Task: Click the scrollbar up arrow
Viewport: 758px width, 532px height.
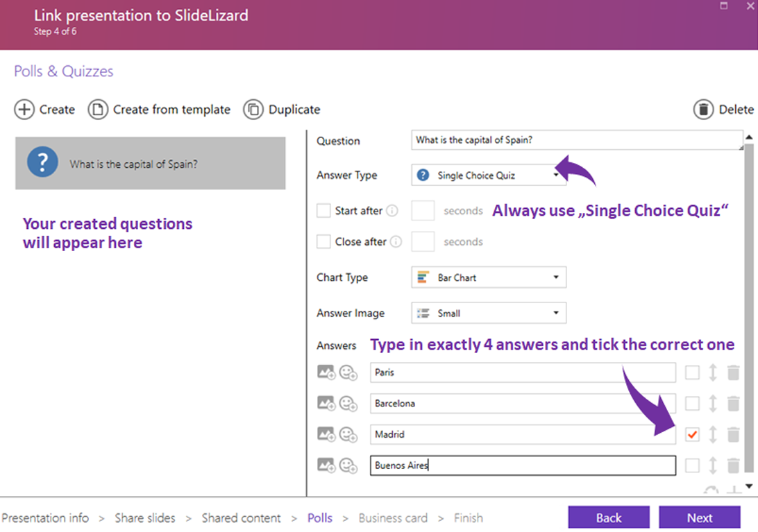Action: click(x=749, y=137)
